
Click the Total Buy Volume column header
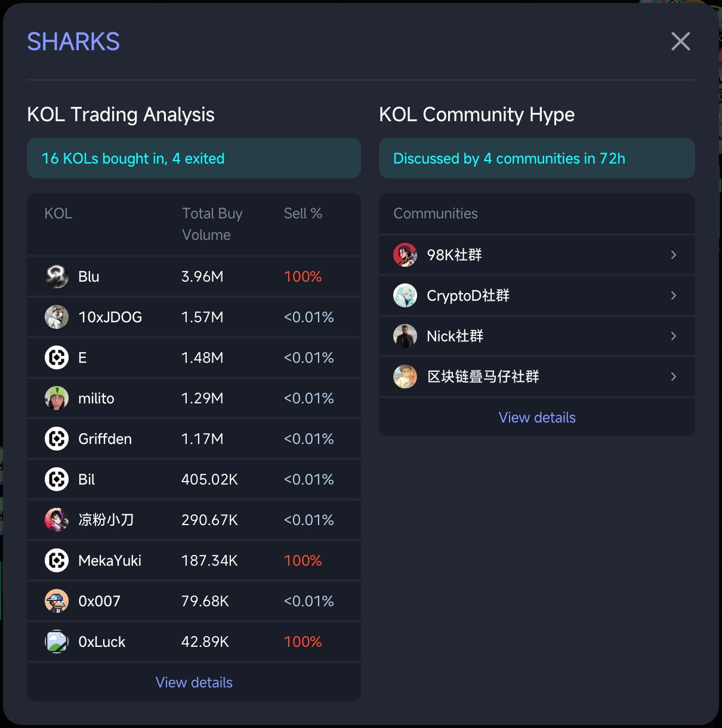click(212, 224)
